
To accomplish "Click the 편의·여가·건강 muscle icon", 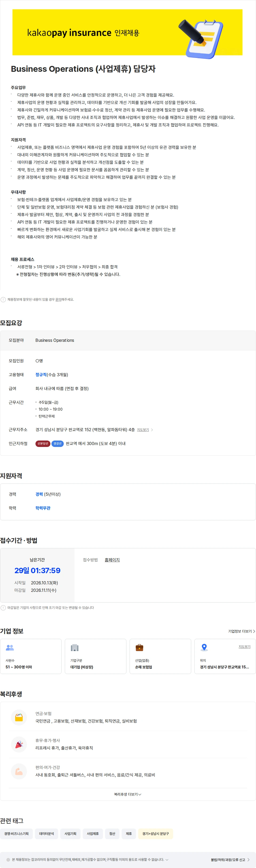I will (x=19, y=771).
